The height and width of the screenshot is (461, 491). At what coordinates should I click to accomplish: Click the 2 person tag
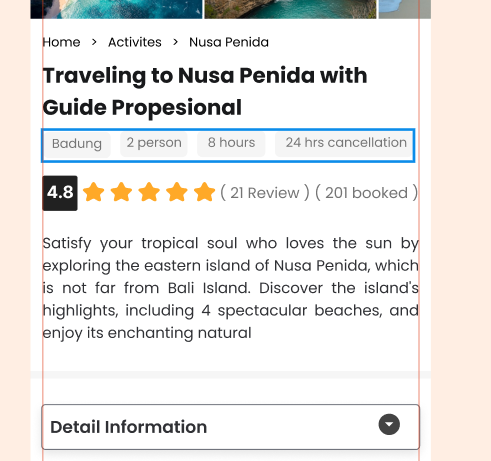pyautogui.click(x=154, y=144)
